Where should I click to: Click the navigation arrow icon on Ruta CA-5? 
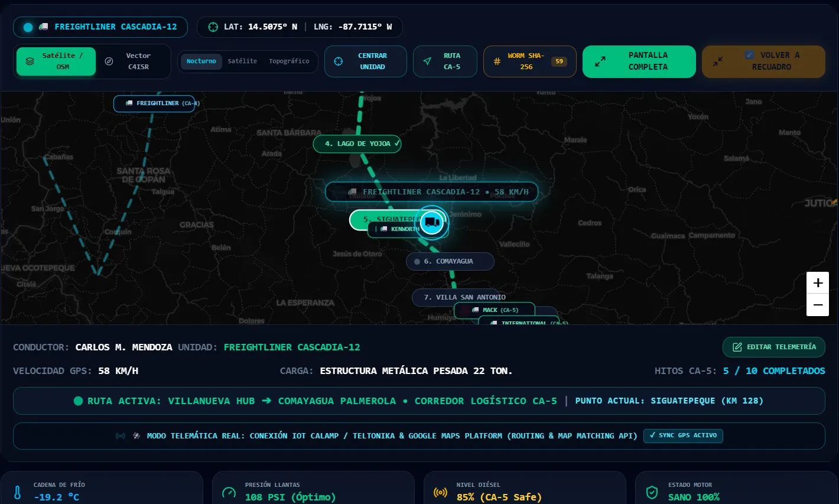pos(427,61)
